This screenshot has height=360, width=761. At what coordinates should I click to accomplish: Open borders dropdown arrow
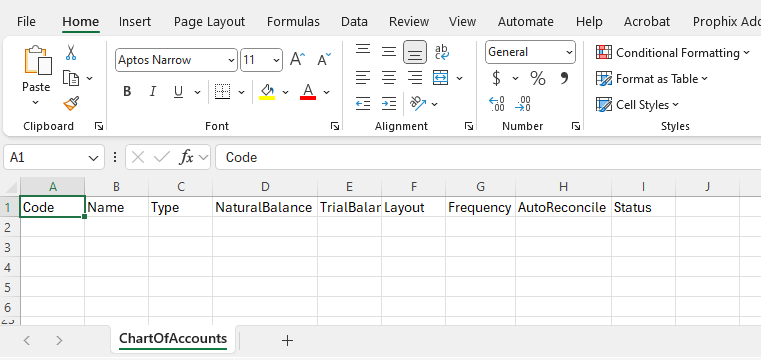click(x=241, y=92)
